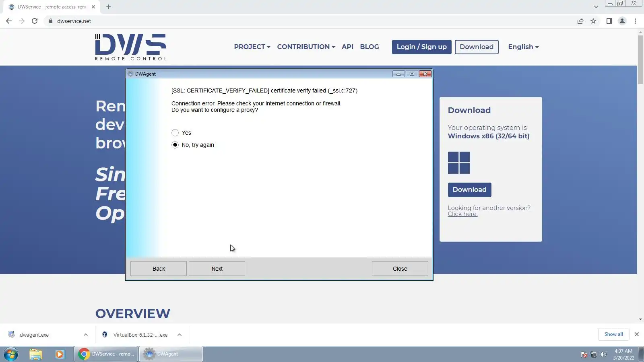Click "Windows x86 (32/64 bit)" text
The image size is (644, 362).
coord(489,136)
